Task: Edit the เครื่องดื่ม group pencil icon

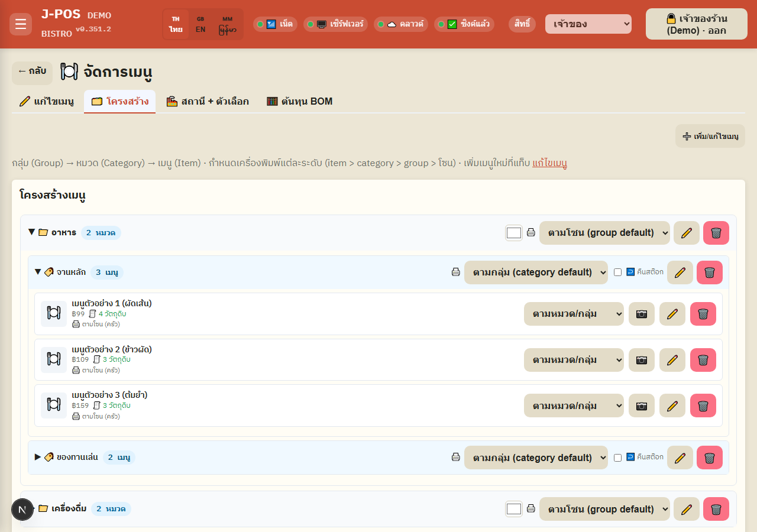Action: [687, 509]
